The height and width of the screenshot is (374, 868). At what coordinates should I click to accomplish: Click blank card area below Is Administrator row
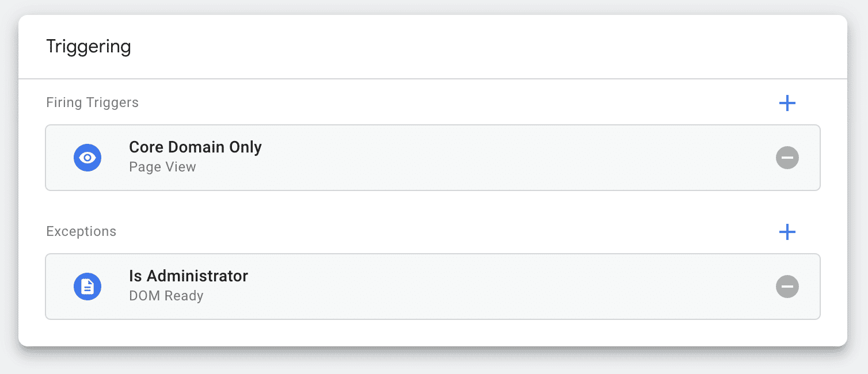tap(433, 333)
